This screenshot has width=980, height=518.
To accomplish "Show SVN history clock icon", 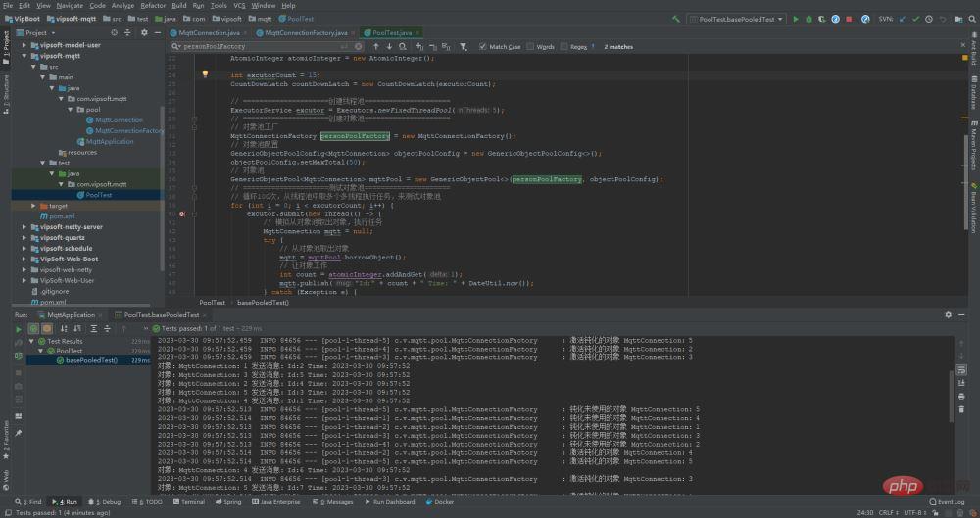I will 929,19.
